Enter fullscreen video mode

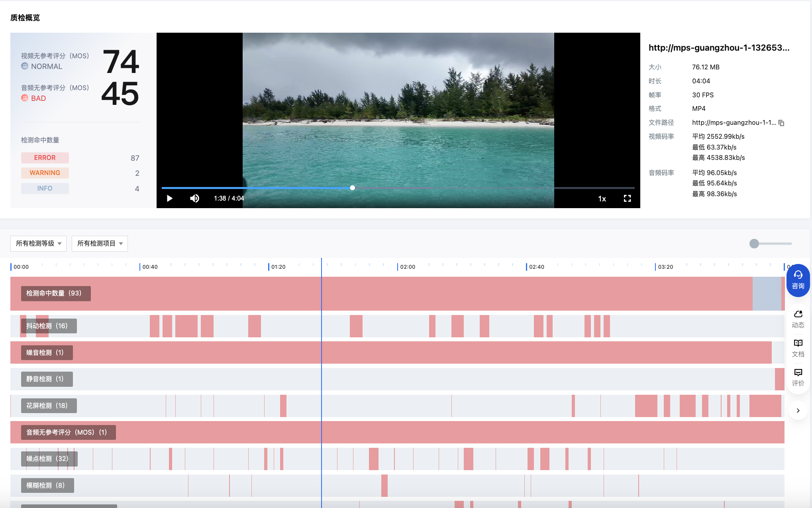click(627, 199)
